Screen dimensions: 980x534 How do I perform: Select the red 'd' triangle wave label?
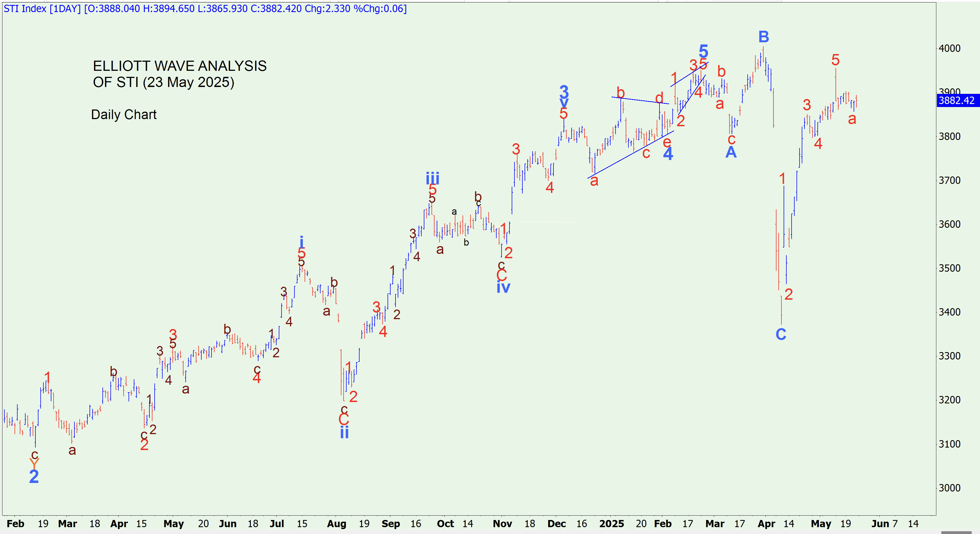click(x=659, y=98)
